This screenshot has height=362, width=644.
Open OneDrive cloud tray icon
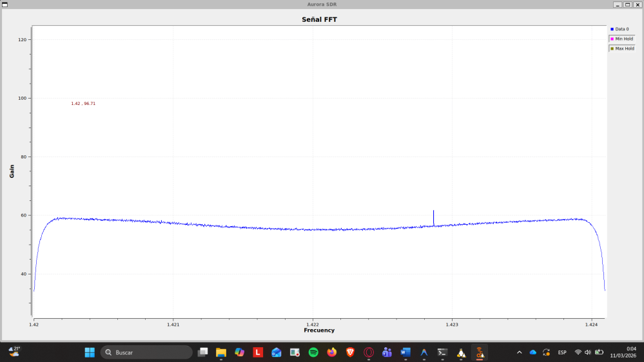pos(532,352)
